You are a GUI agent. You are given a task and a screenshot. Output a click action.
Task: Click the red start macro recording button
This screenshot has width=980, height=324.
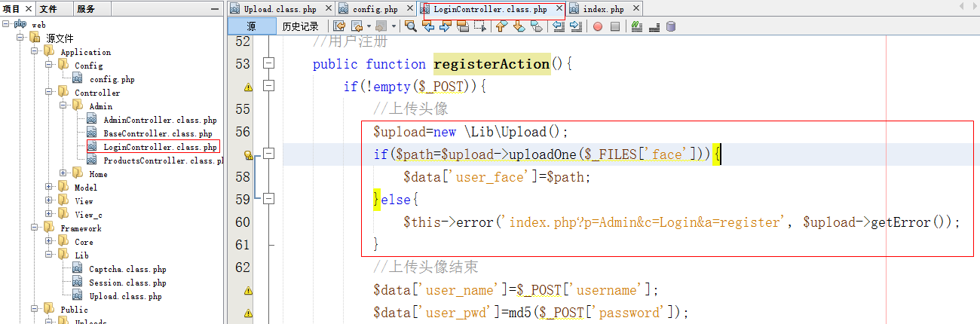(597, 26)
